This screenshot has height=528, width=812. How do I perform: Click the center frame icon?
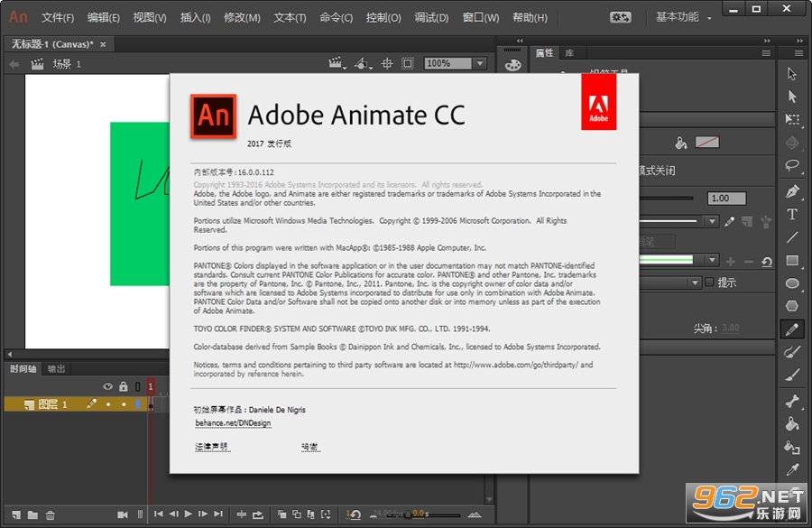pyautogui.click(x=241, y=514)
